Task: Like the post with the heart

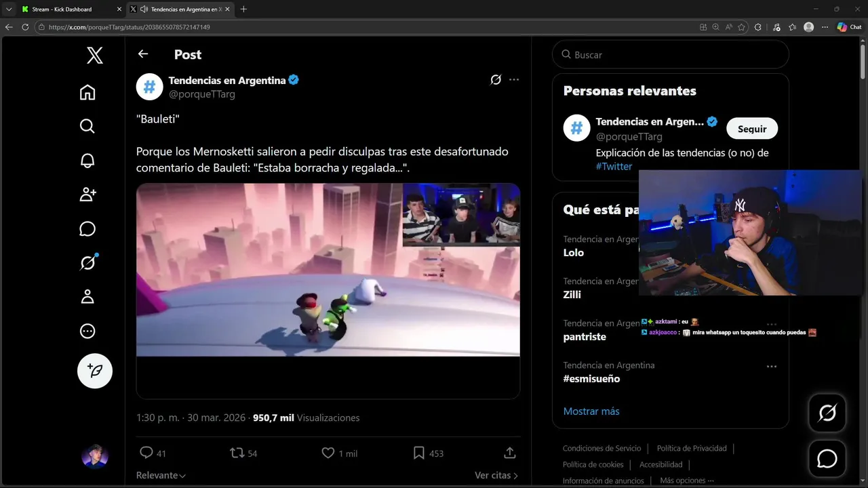Action: pos(328,453)
